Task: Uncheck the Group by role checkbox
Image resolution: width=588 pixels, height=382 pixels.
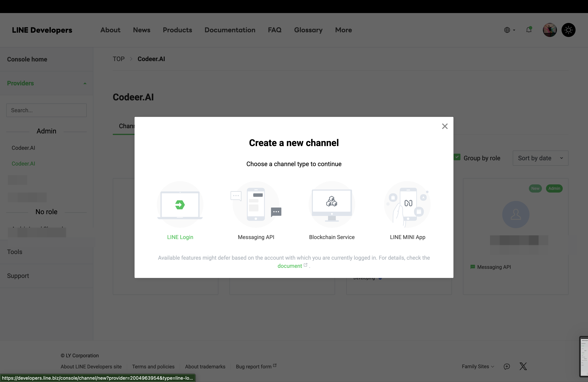Action: point(458,157)
